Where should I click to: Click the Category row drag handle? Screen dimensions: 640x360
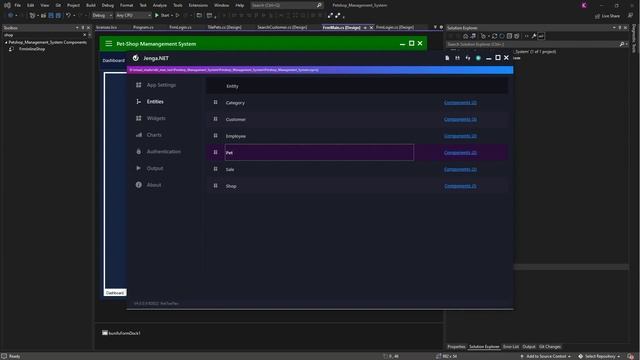(x=216, y=102)
